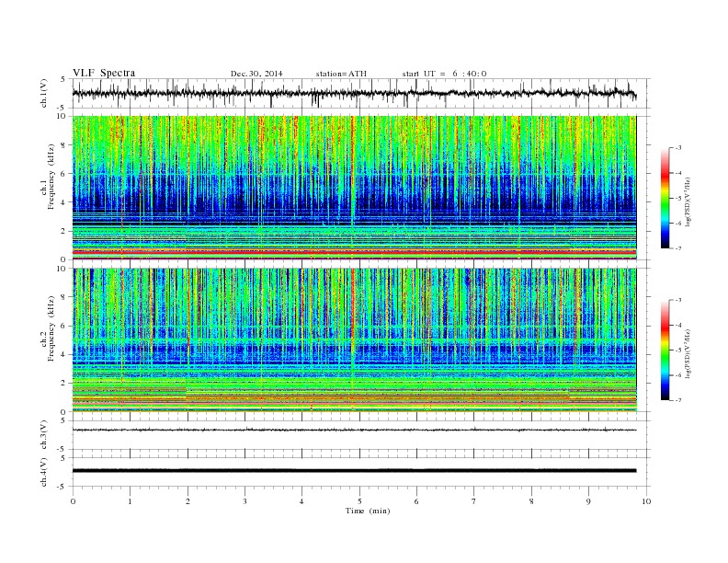Click the "8" kHz tick of ch.1 spectrogram

point(64,145)
